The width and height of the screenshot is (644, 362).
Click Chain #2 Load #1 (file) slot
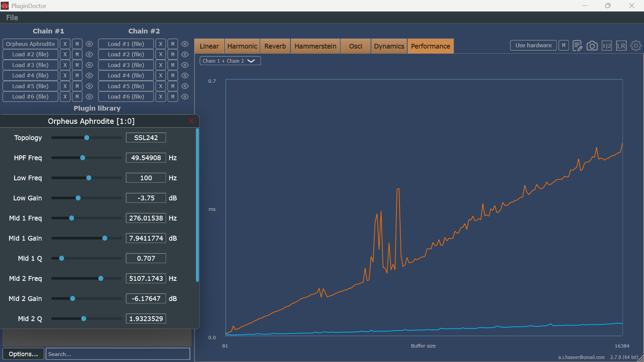pyautogui.click(x=126, y=44)
